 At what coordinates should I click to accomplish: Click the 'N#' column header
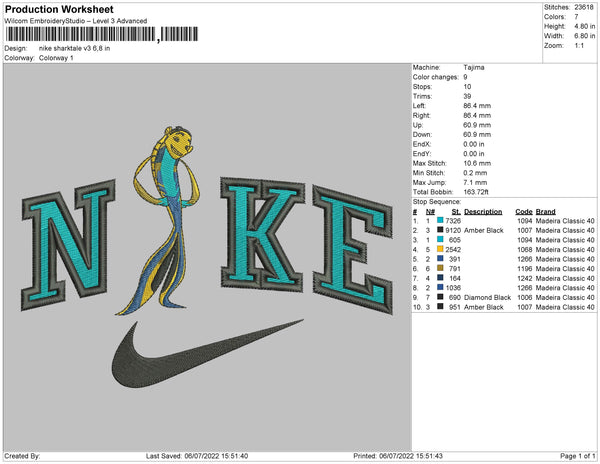(430, 212)
